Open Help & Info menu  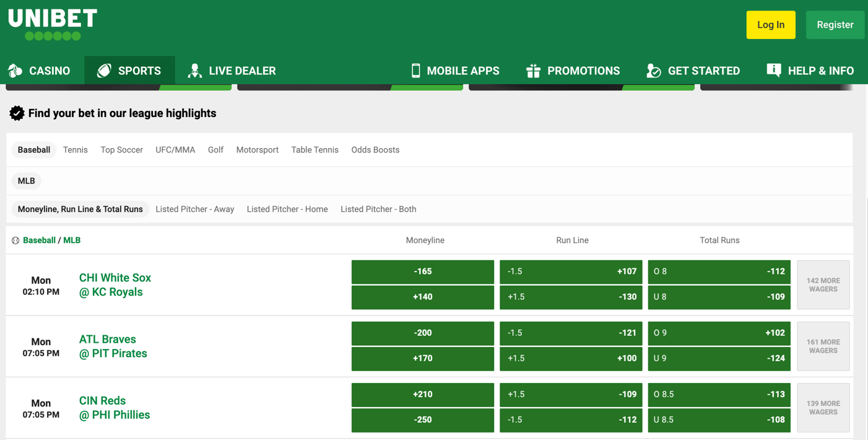810,71
